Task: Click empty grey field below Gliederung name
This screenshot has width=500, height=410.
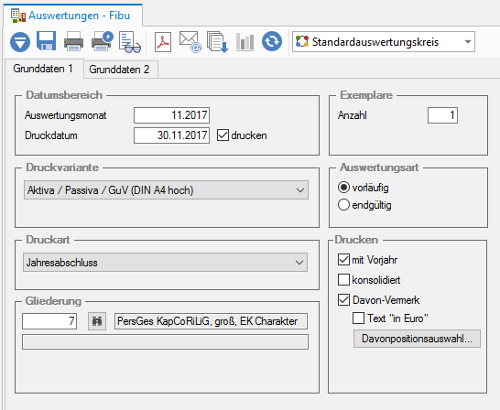Action: [165, 342]
